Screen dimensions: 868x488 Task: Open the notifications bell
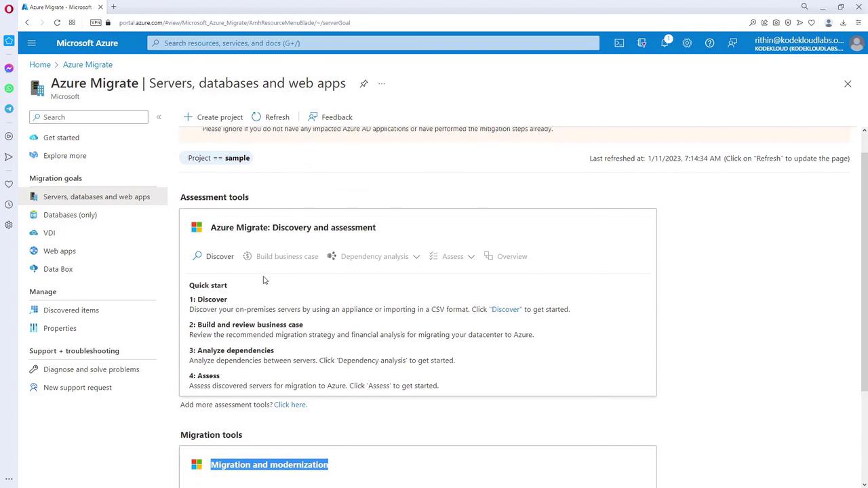(x=665, y=43)
